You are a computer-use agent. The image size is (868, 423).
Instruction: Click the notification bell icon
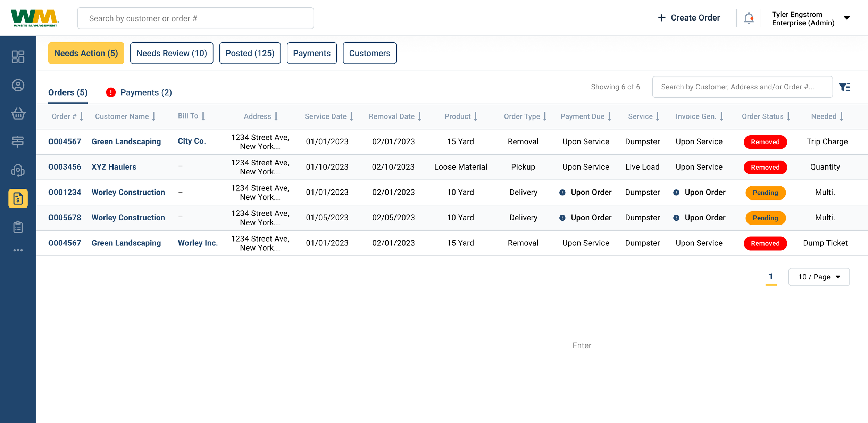tap(749, 18)
